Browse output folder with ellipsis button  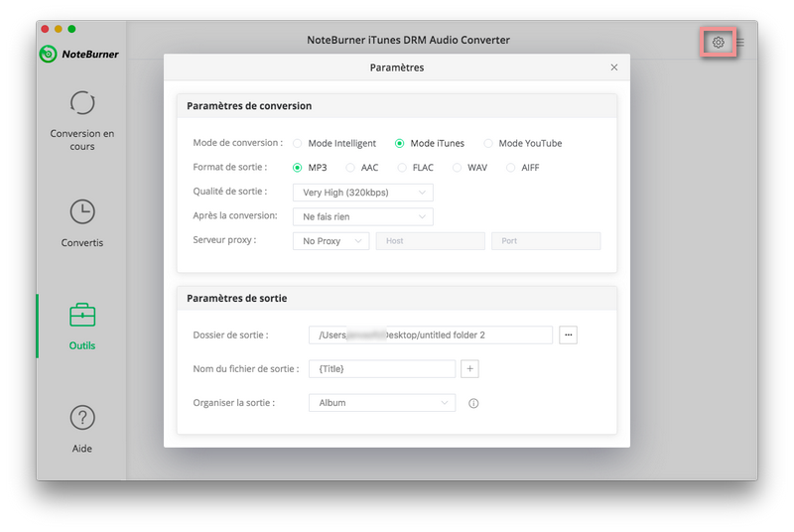568,335
